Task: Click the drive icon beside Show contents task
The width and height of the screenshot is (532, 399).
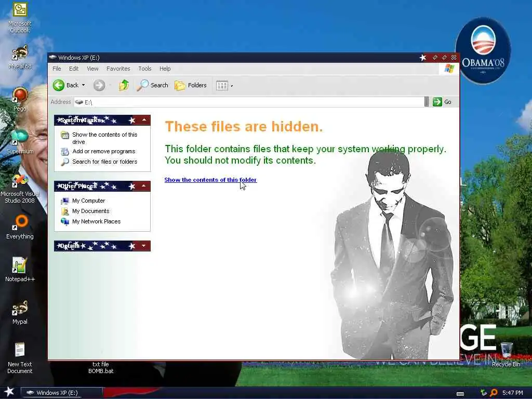Action: (65, 136)
